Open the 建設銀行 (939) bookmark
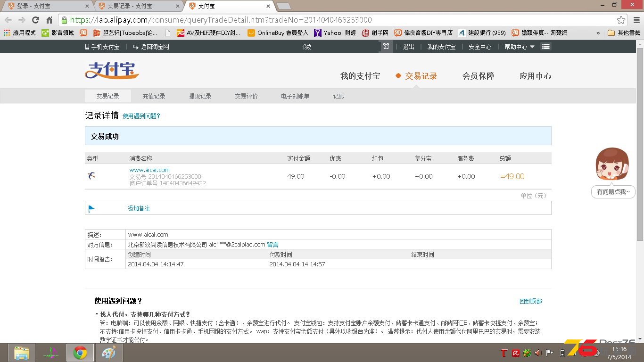The width and height of the screenshot is (644, 362). coord(482,33)
